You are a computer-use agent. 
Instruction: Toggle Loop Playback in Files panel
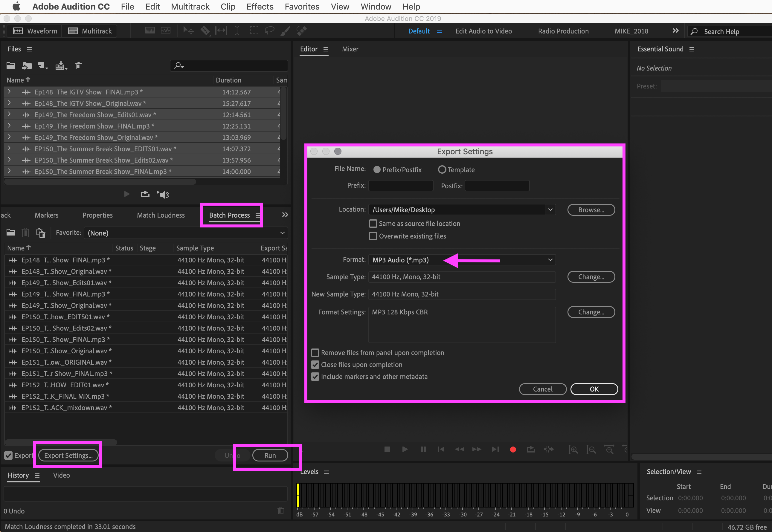[145, 194]
